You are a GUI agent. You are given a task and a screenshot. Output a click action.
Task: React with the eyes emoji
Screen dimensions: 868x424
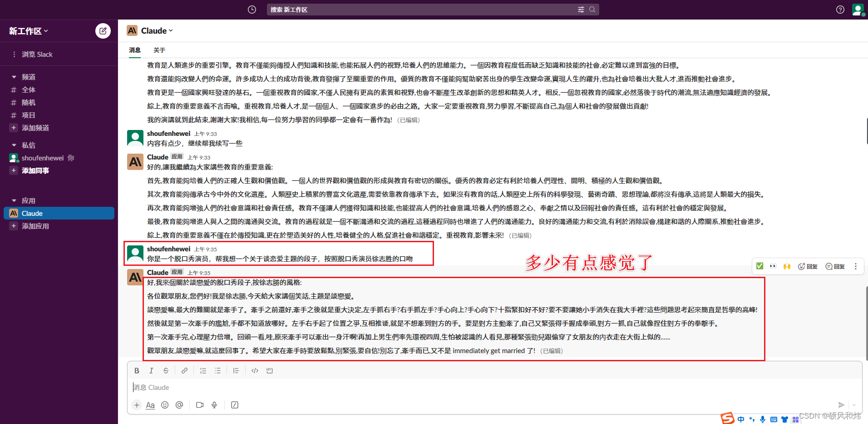773,266
